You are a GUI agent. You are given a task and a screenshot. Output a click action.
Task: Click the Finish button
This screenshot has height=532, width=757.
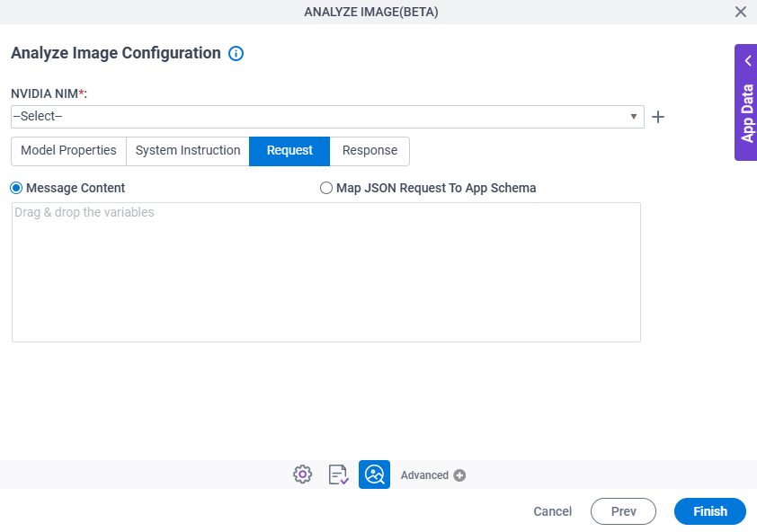click(710, 511)
